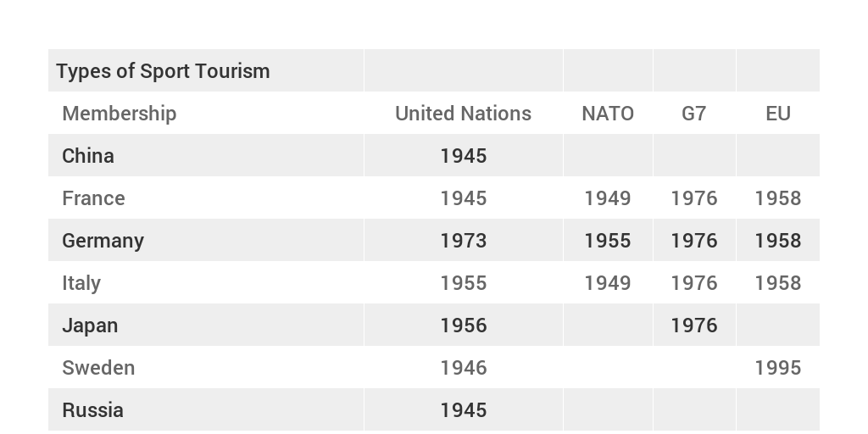The width and height of the screenshot is (868, 434).
Task: Select Sweden's United Nations value 1946
Action: point(464,368)
